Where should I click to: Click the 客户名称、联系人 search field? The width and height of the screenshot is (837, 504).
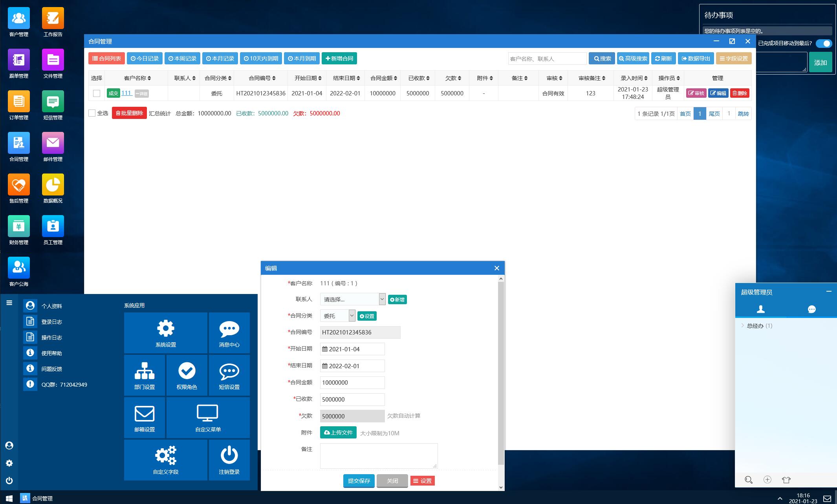click(547, 58)
